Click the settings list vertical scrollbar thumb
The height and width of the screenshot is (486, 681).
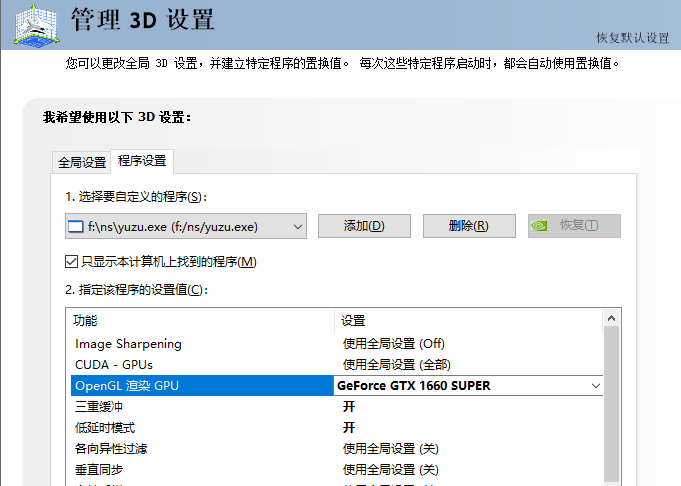612,404
